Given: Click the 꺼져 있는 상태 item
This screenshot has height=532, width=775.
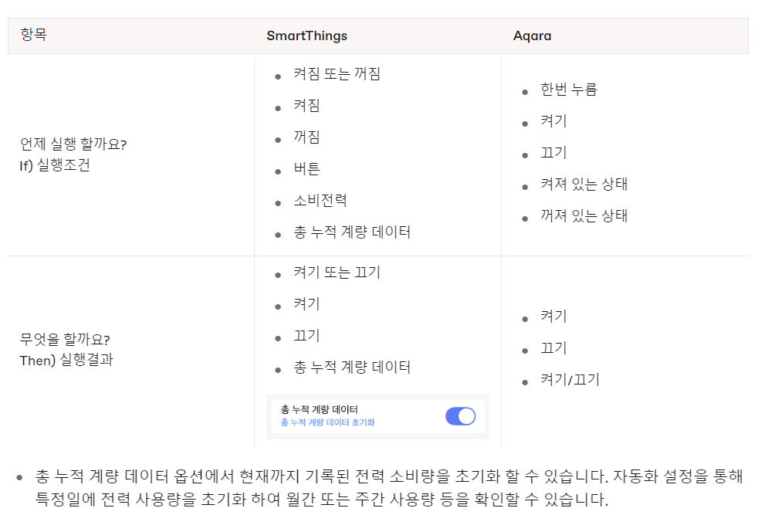Looking at the screenshot, I should [x=584, y=216].
